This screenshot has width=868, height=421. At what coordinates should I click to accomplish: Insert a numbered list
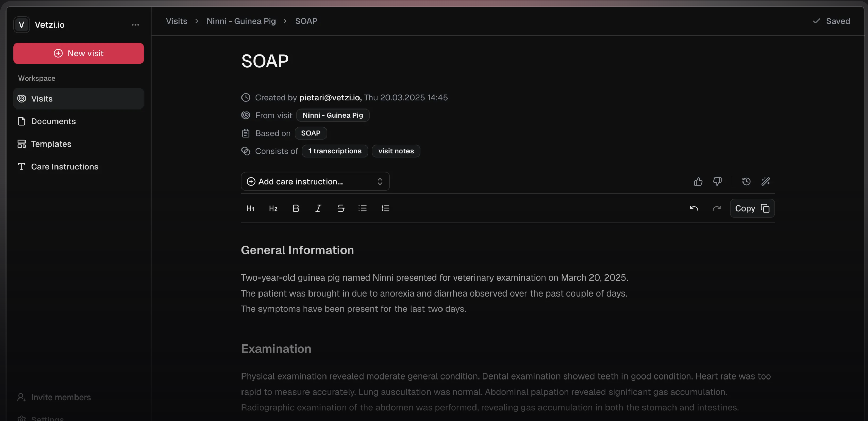click(385, 208)
